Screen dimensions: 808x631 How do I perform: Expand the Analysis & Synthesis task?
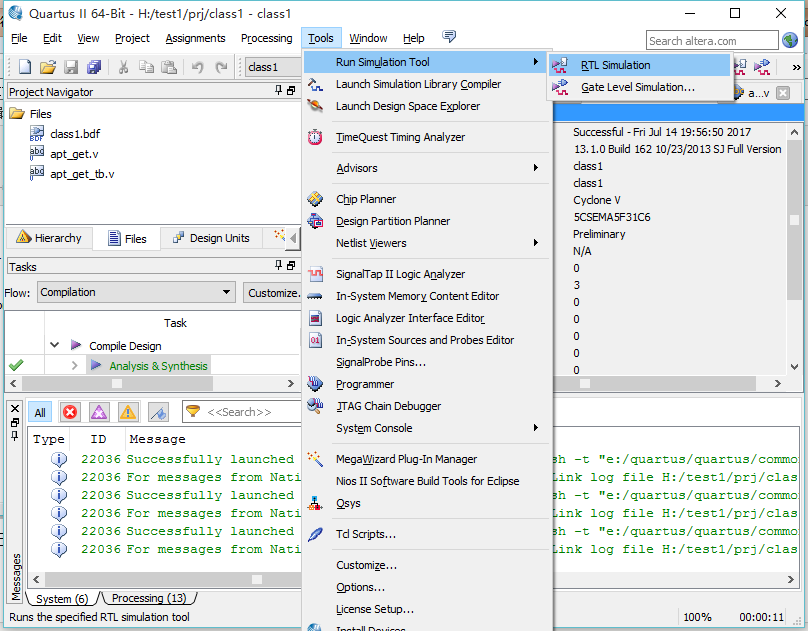[x=75, y=366]
